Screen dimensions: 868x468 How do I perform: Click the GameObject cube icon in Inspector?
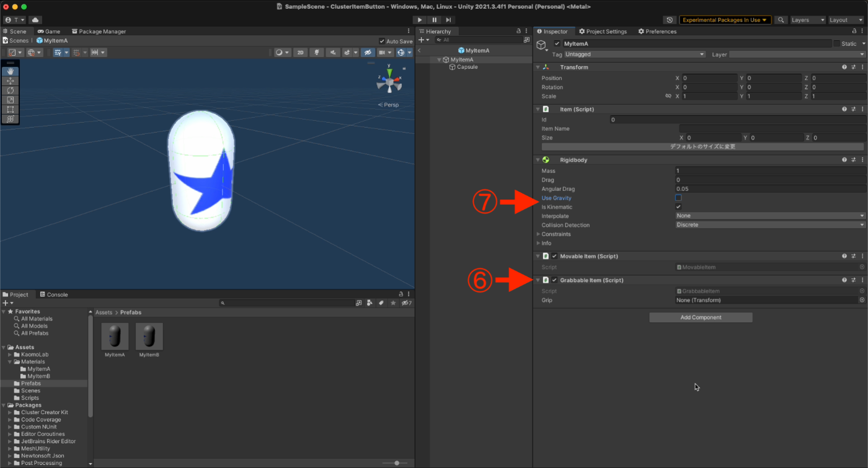point(541,45)
